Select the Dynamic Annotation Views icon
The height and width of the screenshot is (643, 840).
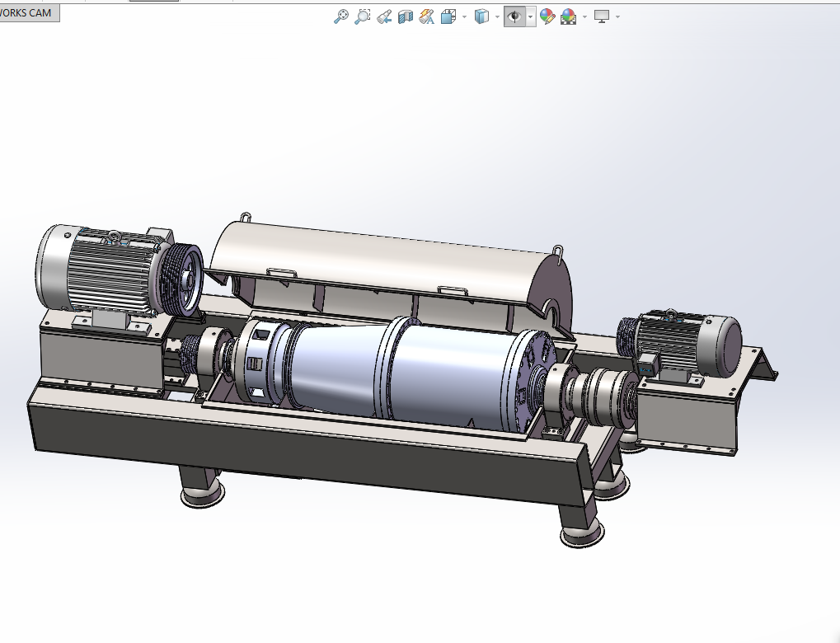point(427,16)
